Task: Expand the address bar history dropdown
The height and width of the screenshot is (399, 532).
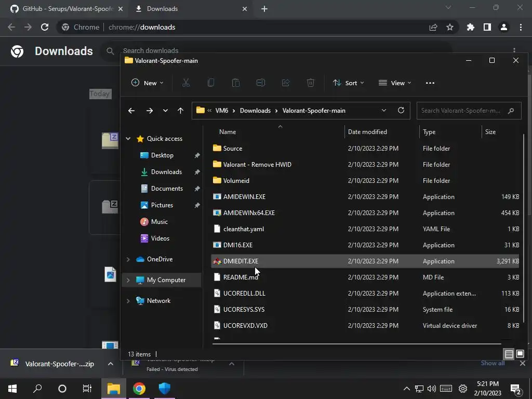Action: pos(384,110)
